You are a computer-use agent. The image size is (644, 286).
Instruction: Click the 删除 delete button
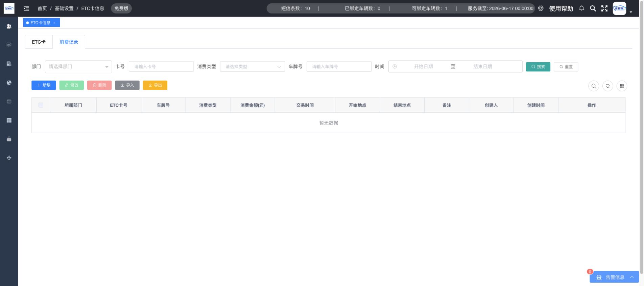pyautogui.click(x=99, y=85)
